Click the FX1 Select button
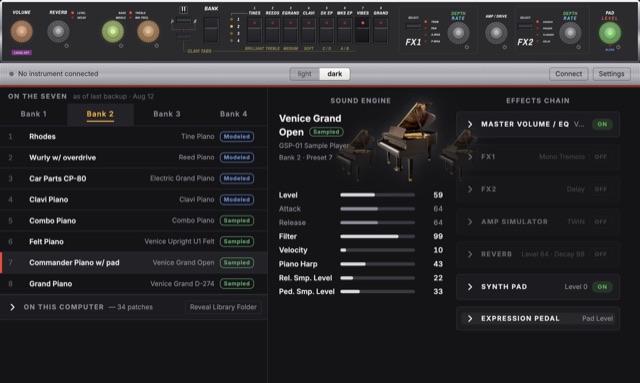 [x=413, y=27]
